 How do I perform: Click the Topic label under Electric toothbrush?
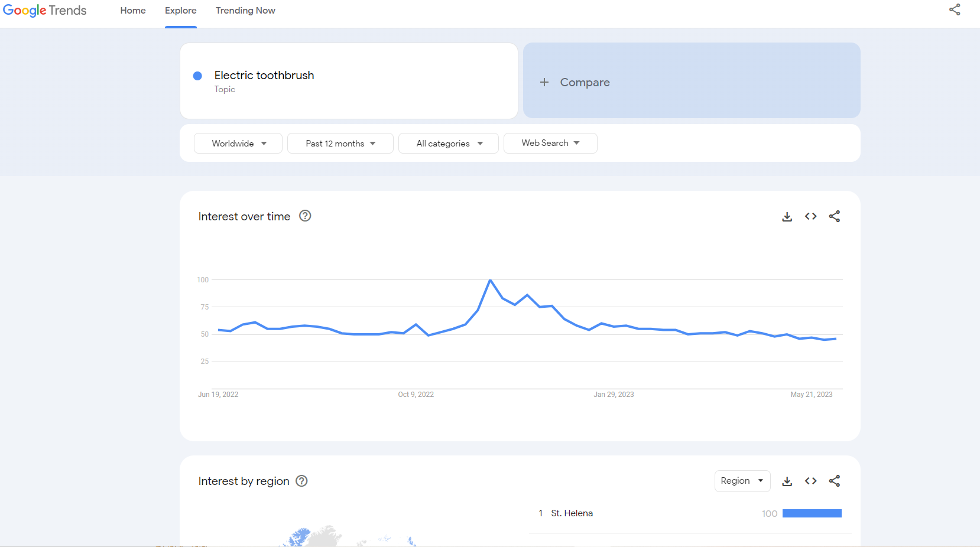[225, 89]
